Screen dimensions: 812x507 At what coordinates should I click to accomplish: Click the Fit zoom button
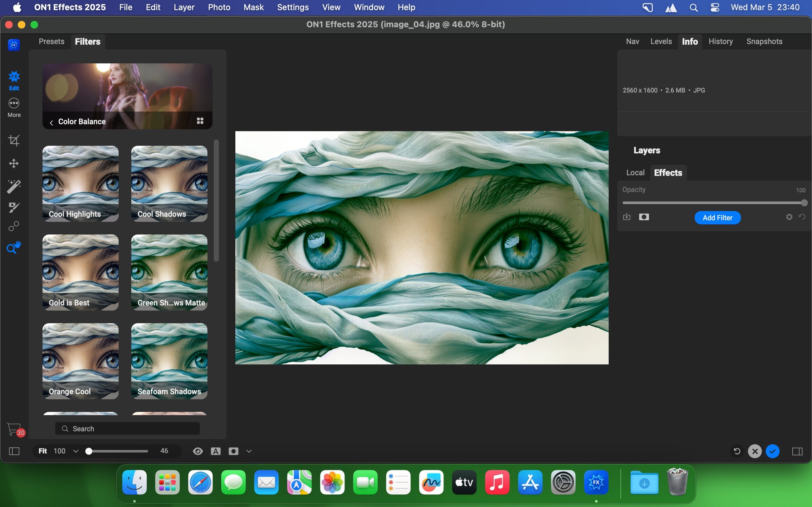[x=43, y=451]
